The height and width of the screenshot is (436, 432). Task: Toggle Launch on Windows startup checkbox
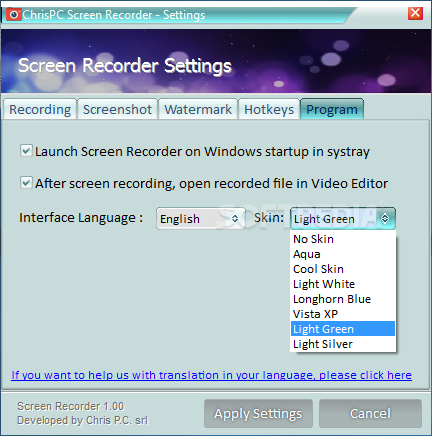click(x=26, y=151)
